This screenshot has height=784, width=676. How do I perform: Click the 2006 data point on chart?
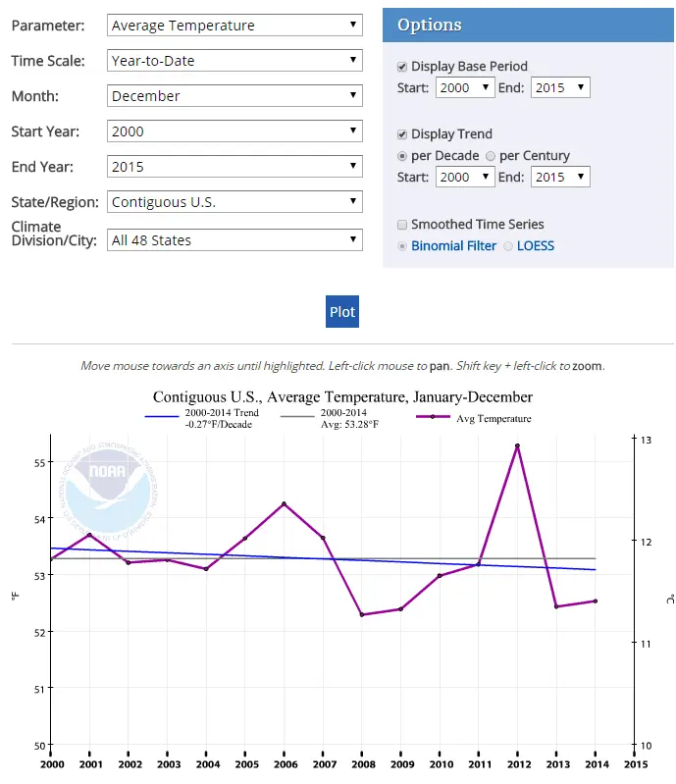pyautogui.click(x=284, y=504)
